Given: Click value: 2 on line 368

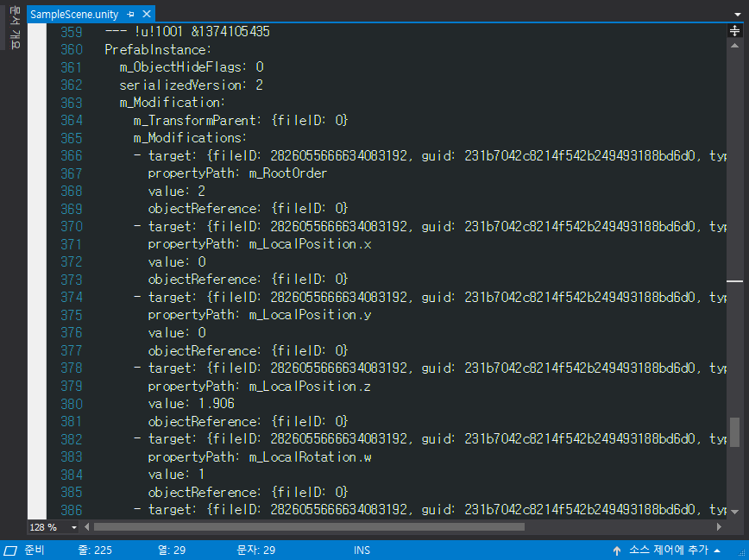Looking at the screenshot, I should (176, 192).
